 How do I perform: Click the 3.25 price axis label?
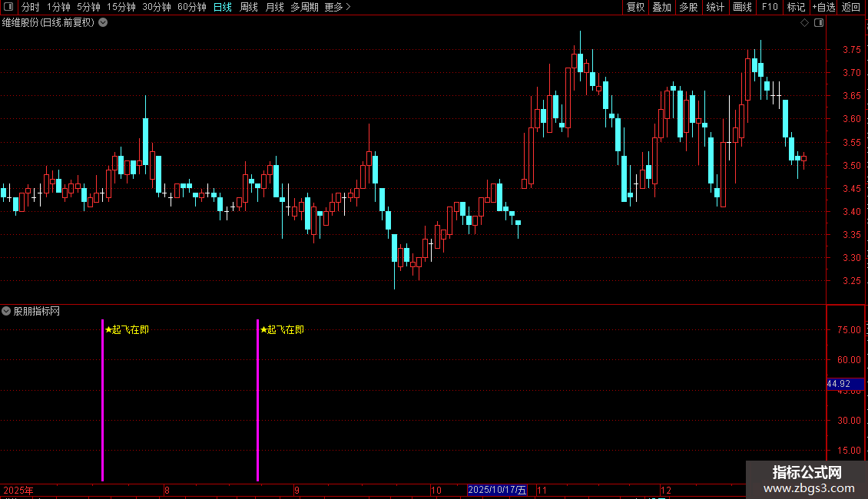852,281
